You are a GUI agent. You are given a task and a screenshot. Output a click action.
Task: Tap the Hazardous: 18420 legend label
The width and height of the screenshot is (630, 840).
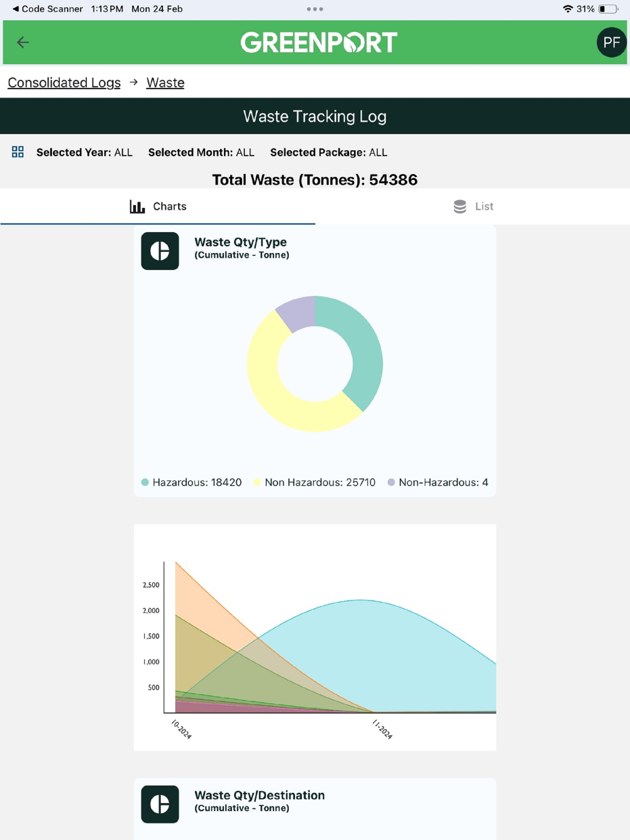point(197,482)
